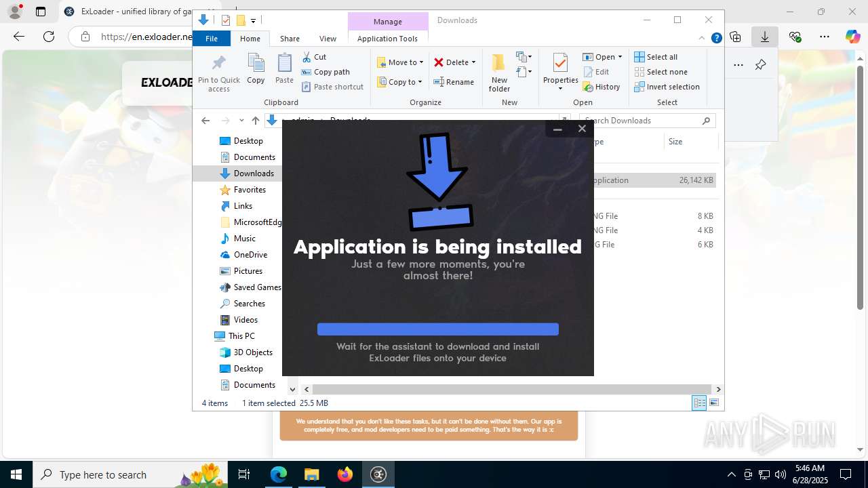
Task: Go up one folder level
Action: pos(255,121)
